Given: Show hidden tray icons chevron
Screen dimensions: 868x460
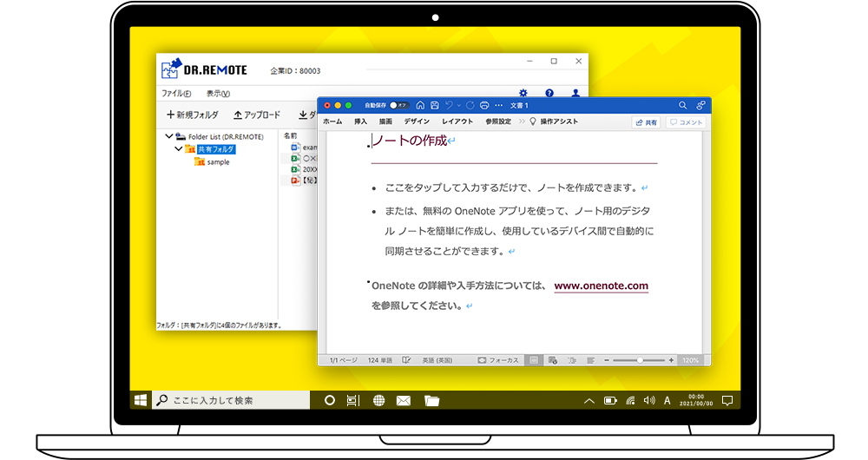Looking at the screenshot, I should point(589,401).
